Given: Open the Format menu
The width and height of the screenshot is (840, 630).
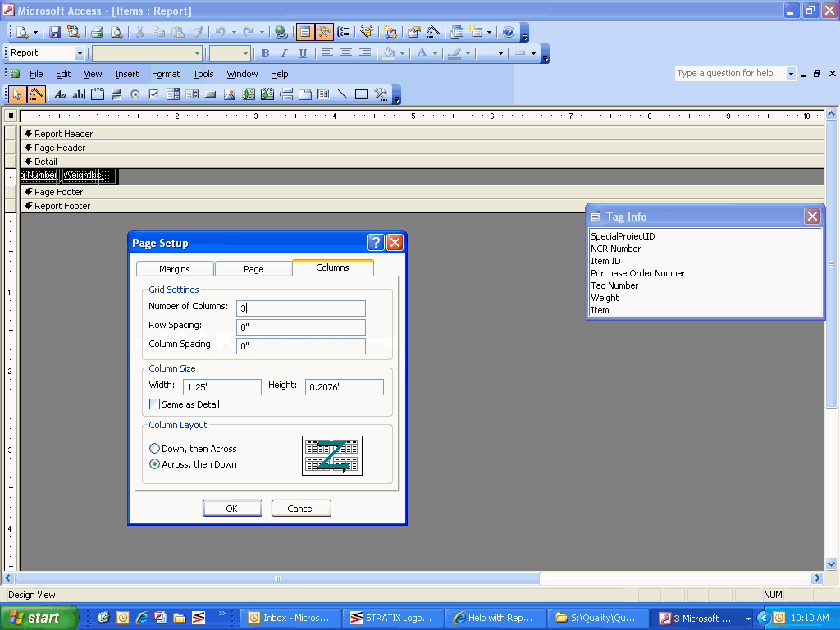Looking at the screenshot, I should [x=166, y=74].
